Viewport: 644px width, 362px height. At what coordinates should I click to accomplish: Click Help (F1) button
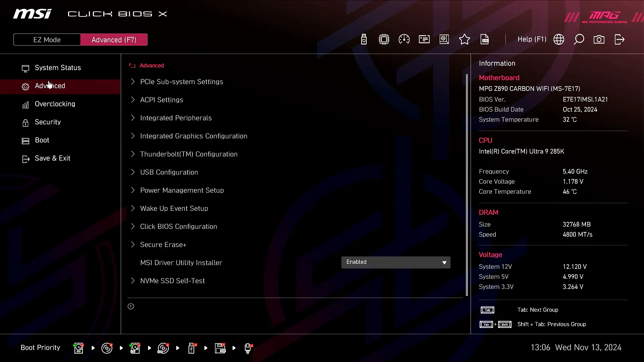tap(532, 40)
